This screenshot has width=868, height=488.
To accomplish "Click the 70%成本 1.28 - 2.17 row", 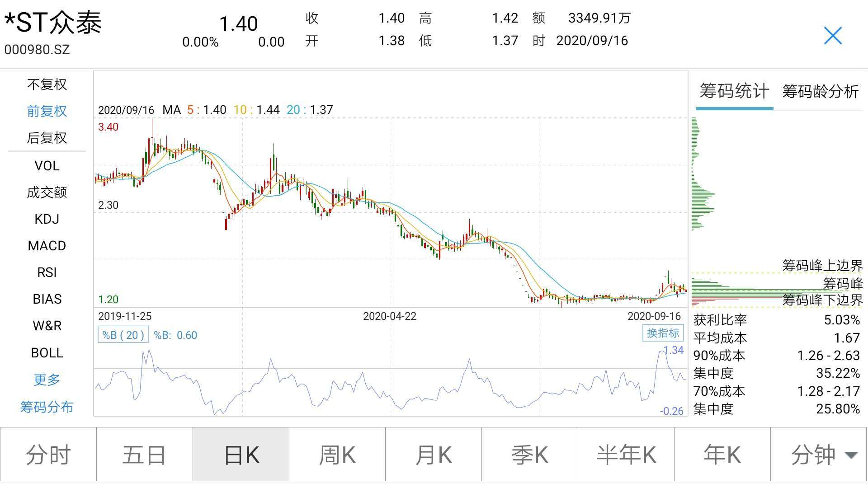I will (x=776, y=391).
